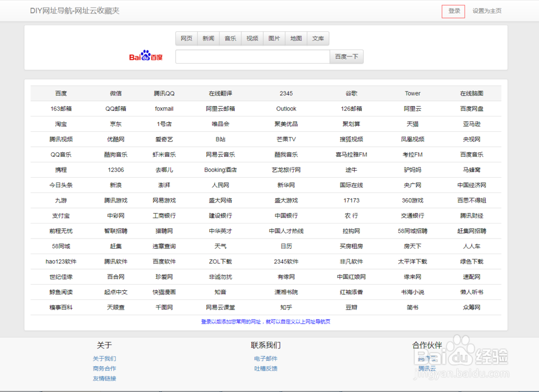This screenshot has height=392, width=539.
Task: Open the foxmail link
Action: pos(164,109)
